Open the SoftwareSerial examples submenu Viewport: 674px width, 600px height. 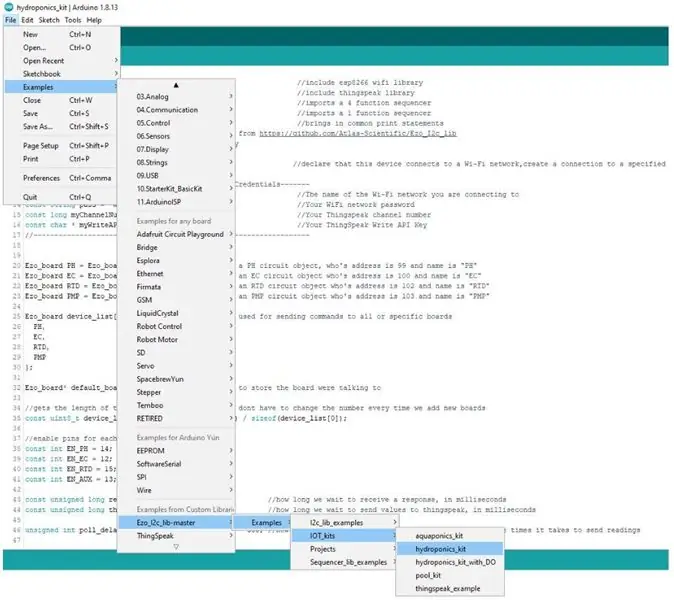click(x=177, y=464)
